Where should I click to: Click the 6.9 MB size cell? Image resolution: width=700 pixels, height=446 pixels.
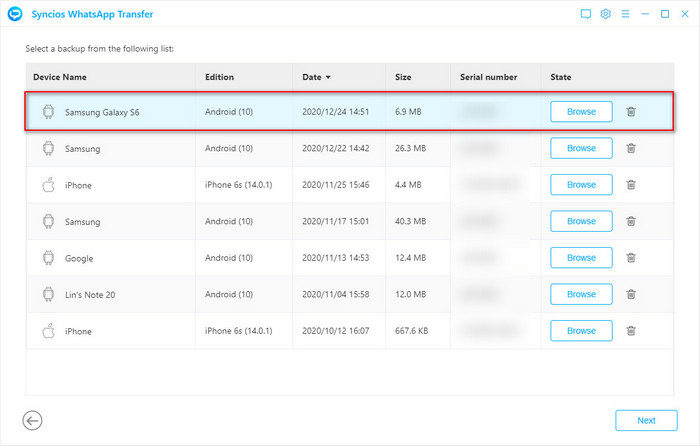[x=408, y=112]
